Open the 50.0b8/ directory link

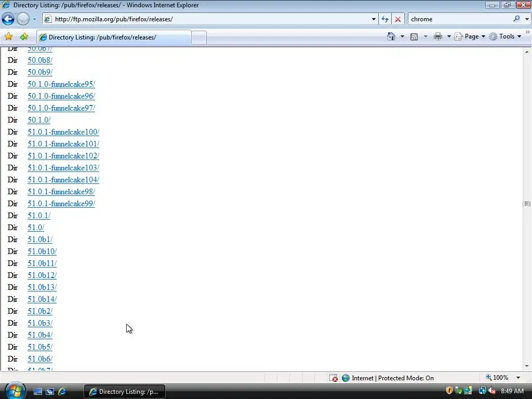tap(40, 60)
